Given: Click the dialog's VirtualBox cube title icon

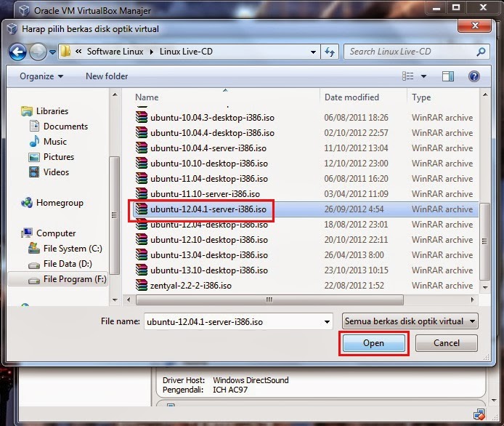Looking at the screenshot, I should 12,28.
